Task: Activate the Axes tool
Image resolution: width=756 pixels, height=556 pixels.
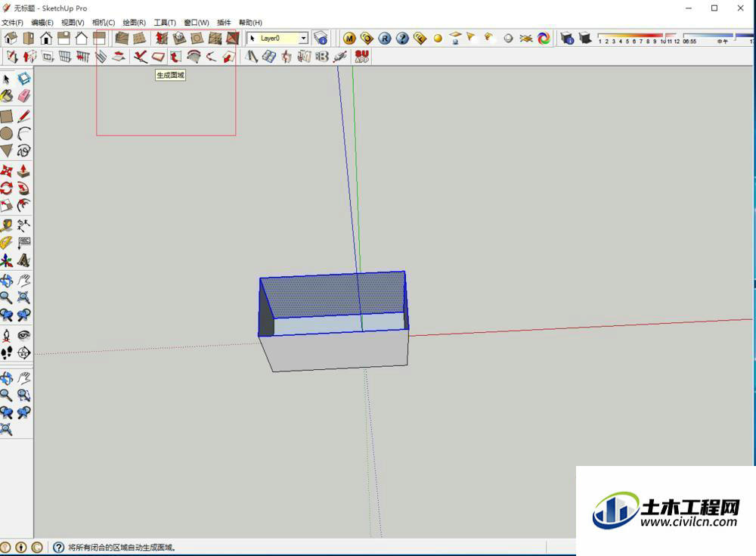Action: 6,261
